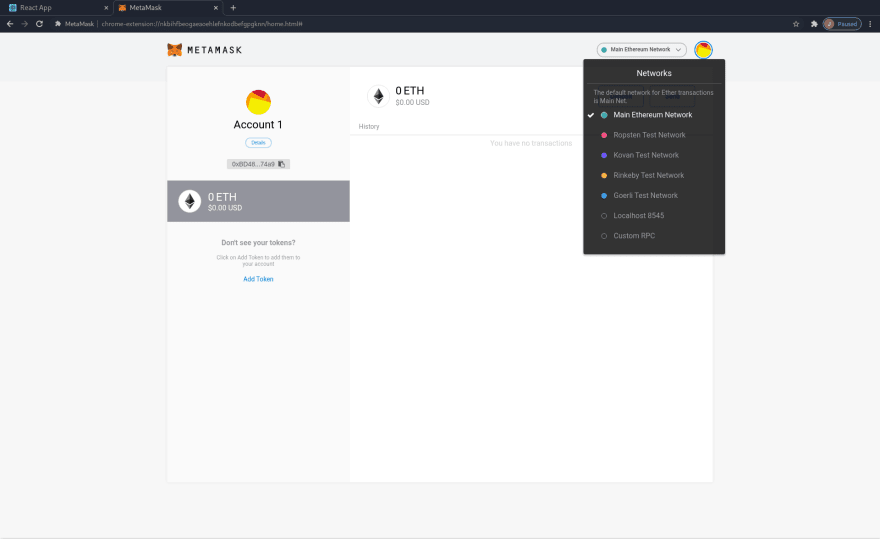
Task: Close the React App tab
Action: click(106, 8)
